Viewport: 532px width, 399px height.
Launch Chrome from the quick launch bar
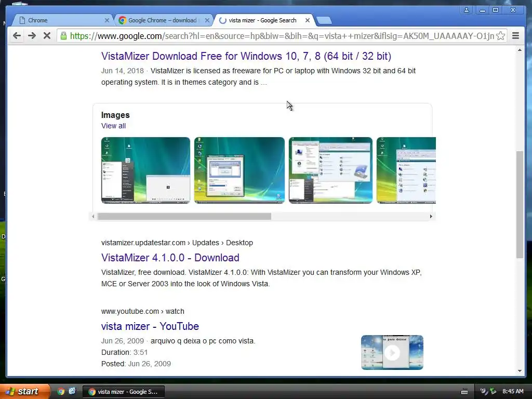coord(61,392)
